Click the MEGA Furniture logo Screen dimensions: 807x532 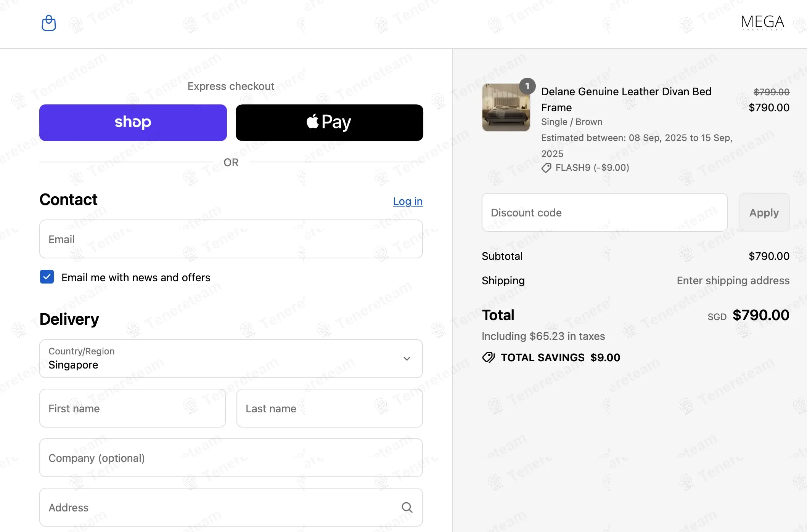point(762,22)
